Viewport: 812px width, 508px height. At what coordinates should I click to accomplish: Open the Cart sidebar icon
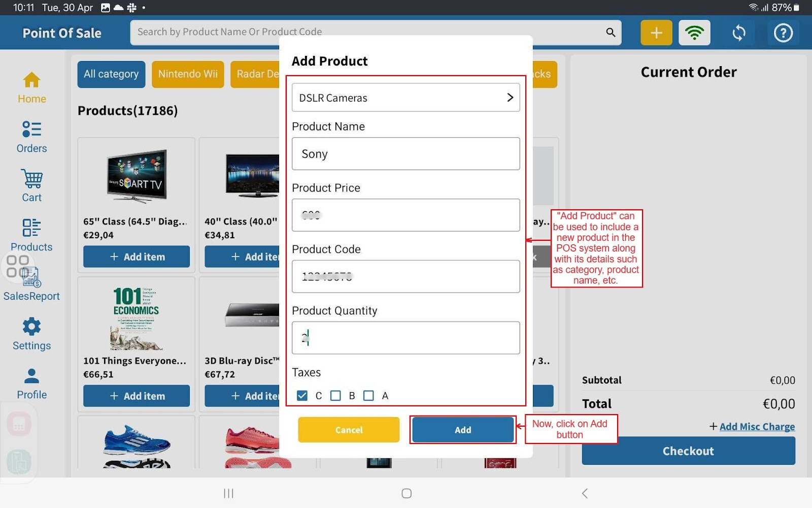31,186
